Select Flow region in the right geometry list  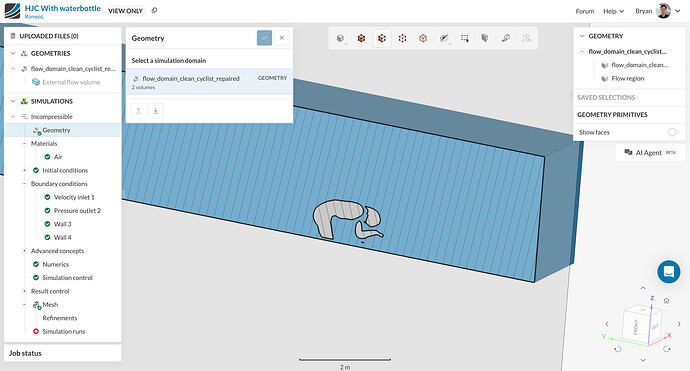[x=628, y=78]
